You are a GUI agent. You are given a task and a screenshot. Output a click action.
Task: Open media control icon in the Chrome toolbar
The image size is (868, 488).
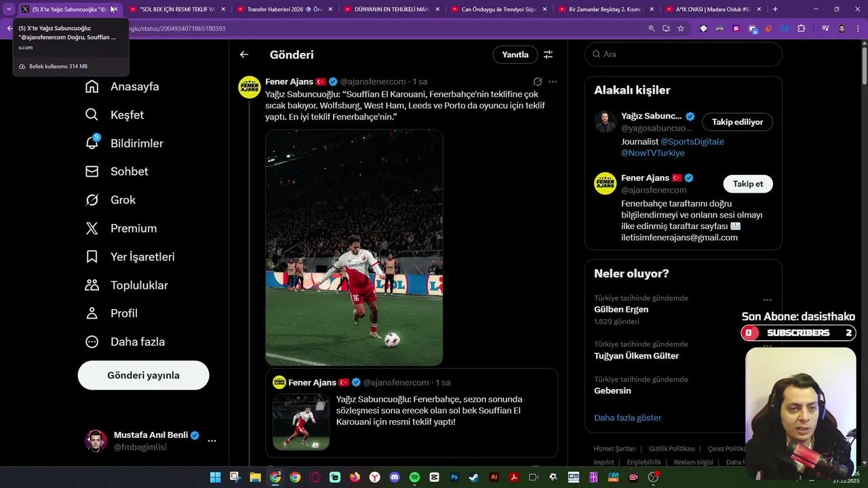click(x=825, y=28)
